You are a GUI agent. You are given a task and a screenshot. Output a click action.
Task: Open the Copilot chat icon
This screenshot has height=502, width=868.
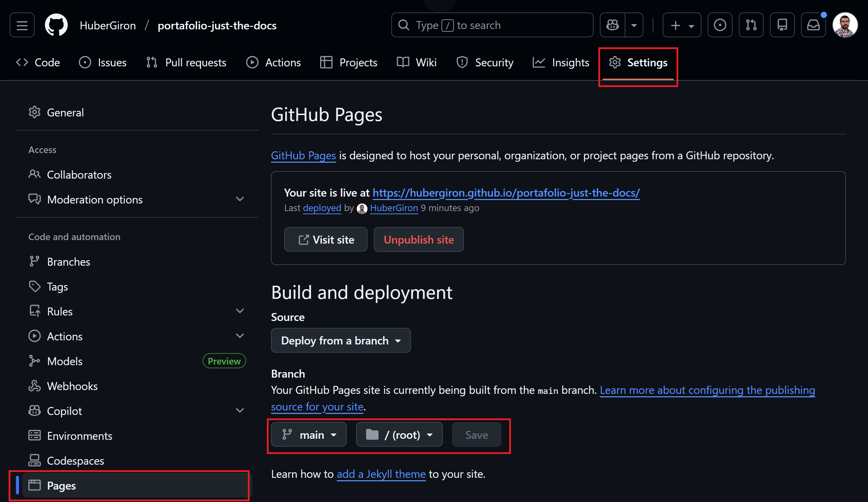click(x=613, y=25)
